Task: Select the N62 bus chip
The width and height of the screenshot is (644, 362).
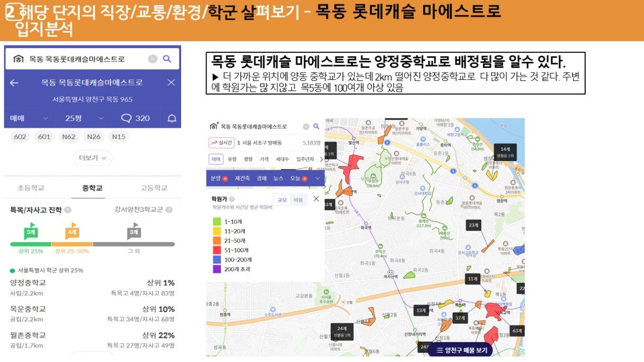Action: click(x=69, y=137)
